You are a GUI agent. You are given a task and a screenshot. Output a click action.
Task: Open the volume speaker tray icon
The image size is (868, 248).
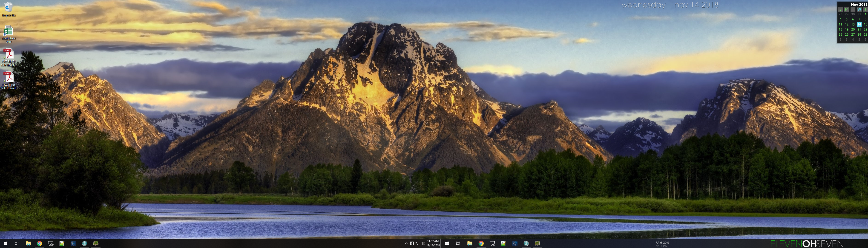(423, 243)
